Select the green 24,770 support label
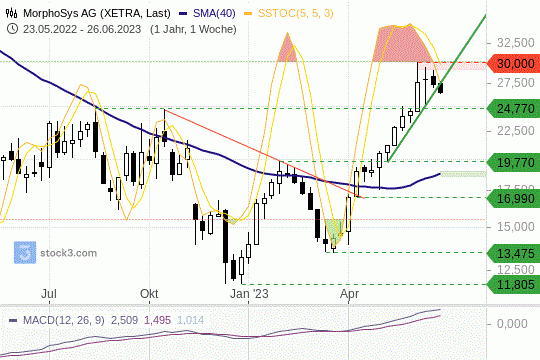Viewport: 540px width, 360px height. 513,109
